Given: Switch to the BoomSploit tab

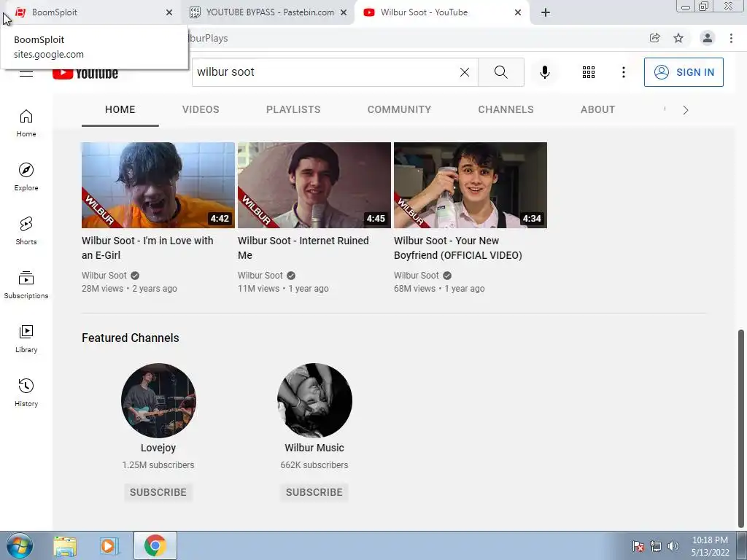Looking at the screenshot, I should pyautogui.click(x=90, y=12).
